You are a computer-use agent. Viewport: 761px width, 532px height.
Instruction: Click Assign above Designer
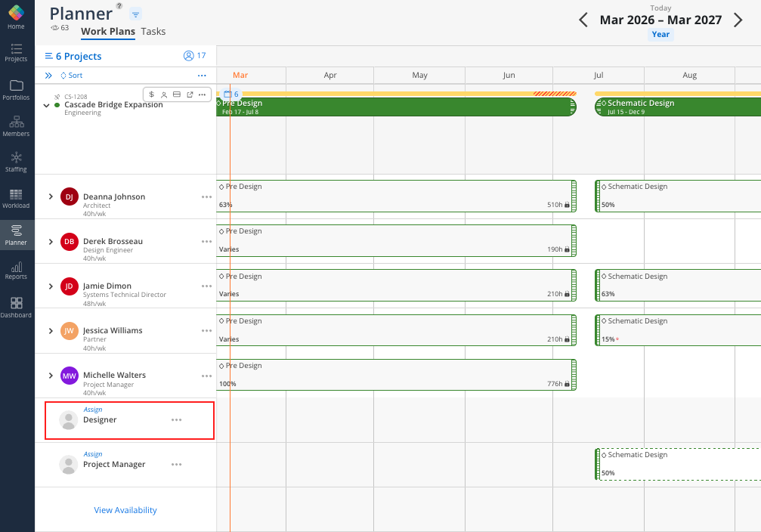(x=93, y=409)
